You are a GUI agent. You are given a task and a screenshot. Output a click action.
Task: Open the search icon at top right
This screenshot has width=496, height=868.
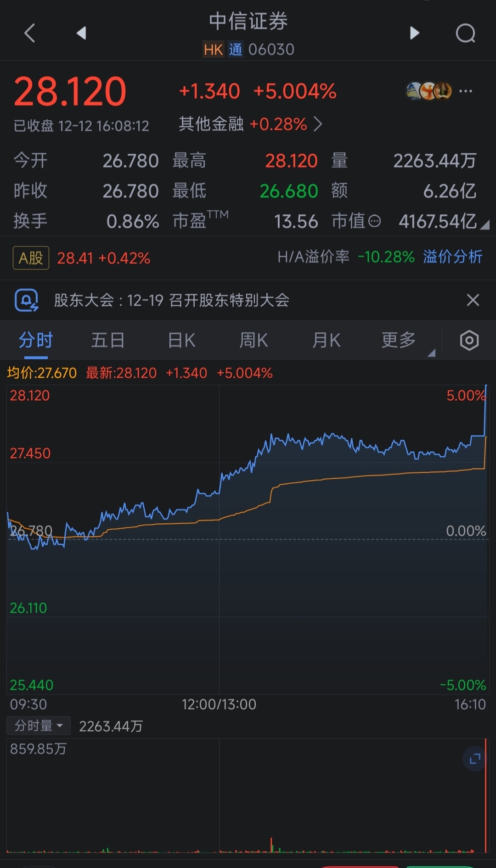click(465, 33)
